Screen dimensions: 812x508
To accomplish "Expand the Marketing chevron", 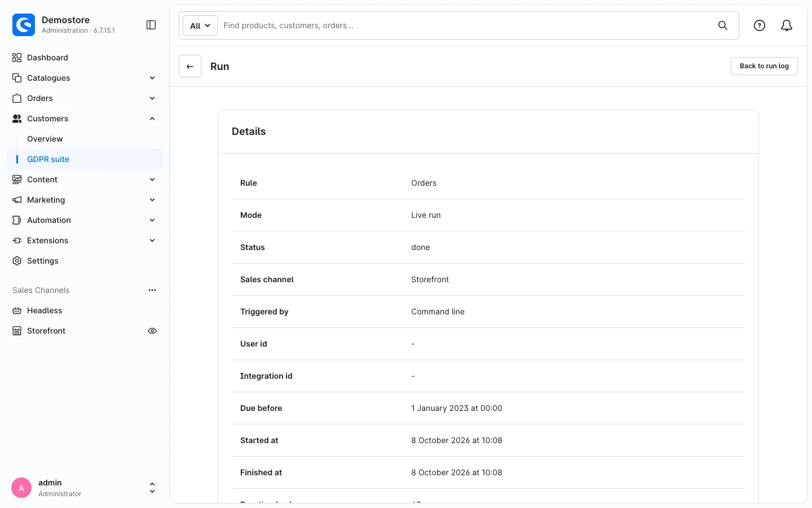I will coord(152,200).
